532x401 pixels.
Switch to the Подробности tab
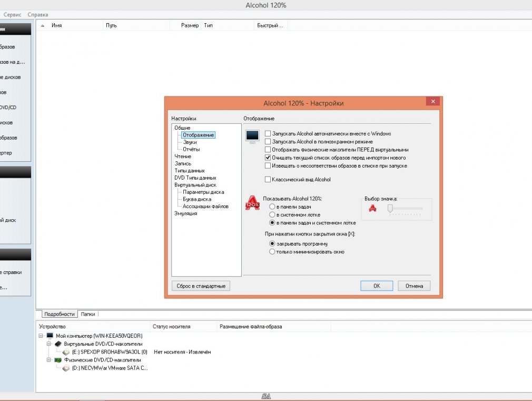pos(60,314)
